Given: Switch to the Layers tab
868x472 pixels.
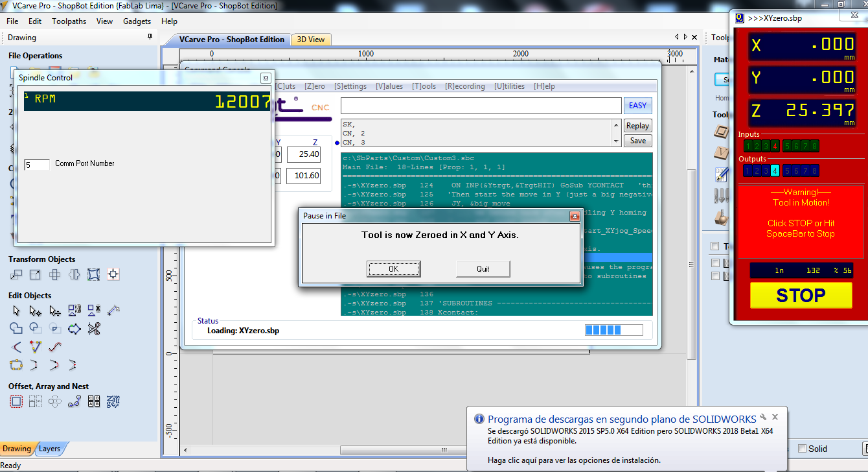Looking at the screenshot, I should tap(50, 449).
